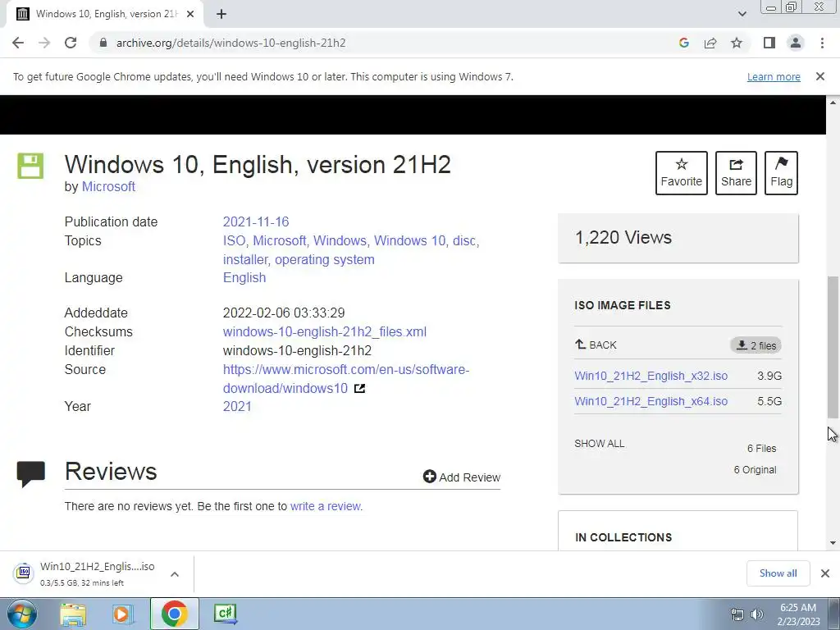Click the browser forward arrow
This screenshot has width=840, height=630.
click(x=44, y=43)
